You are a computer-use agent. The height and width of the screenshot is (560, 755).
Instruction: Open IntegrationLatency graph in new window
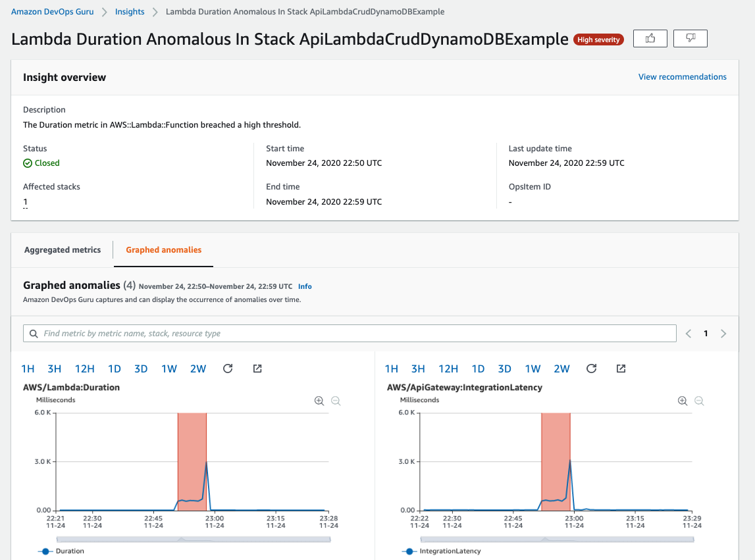[621, 369]
